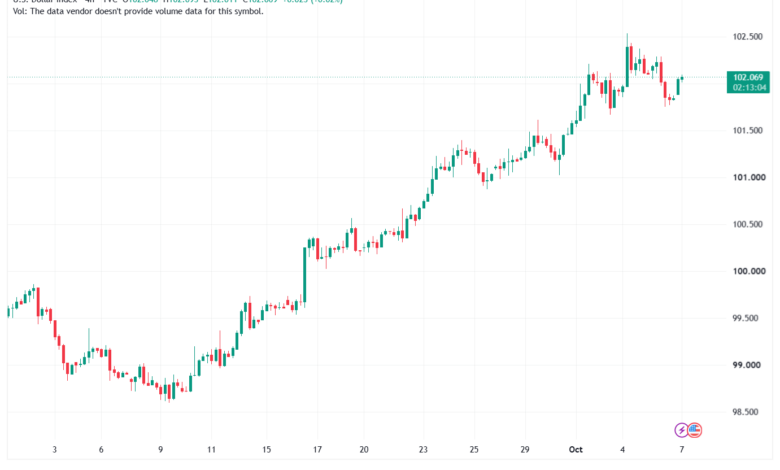Viewport: 780px width, 470px height.
Task: Click date 25 on the time axis
Action: (x=474, y=450)
